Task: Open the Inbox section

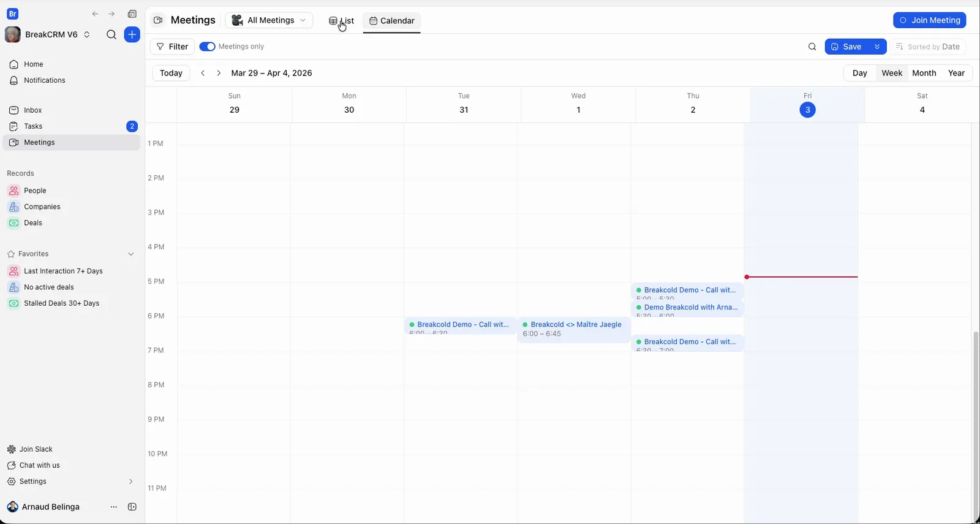Action: pos(72,110)
